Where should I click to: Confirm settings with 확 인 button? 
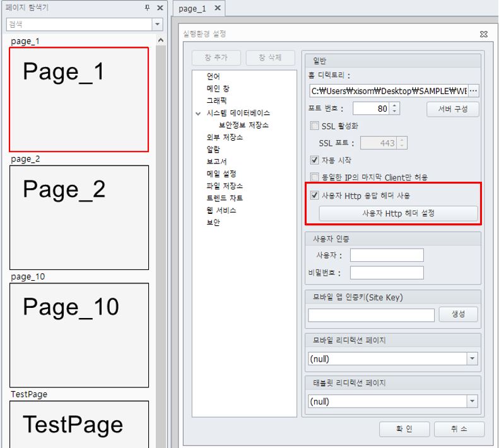tap(404, 429)
